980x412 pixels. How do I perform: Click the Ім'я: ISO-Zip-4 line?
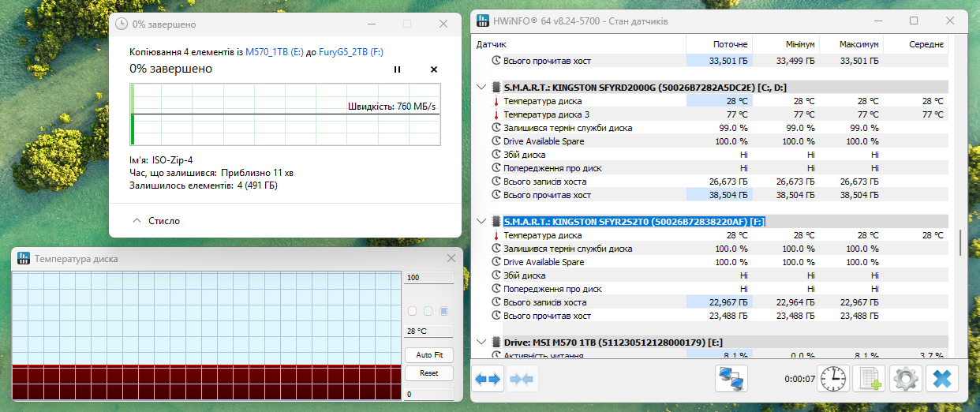point(161,159)
